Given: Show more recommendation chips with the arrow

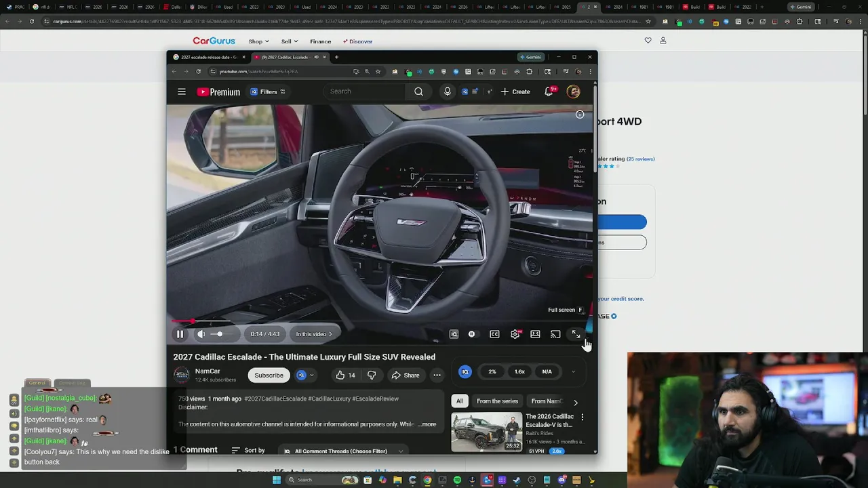Looking at the screenshot, I should pyautogui.click(x=576, y=402).
